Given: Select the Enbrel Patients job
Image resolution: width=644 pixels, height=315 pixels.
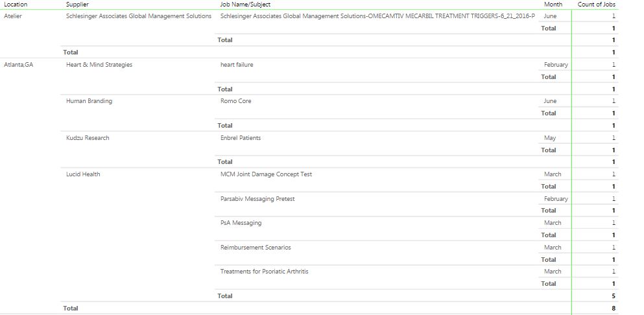Looking at the screenshot, I should [240, 138].
